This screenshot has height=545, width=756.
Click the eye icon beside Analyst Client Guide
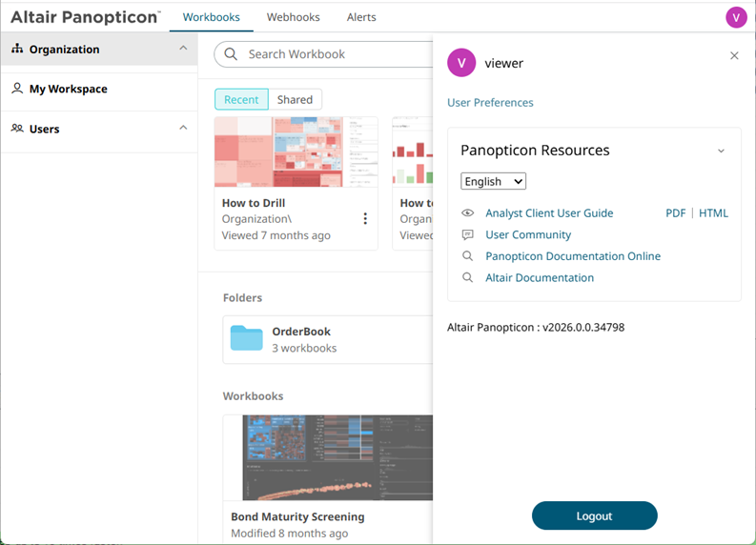coord(467,213)
